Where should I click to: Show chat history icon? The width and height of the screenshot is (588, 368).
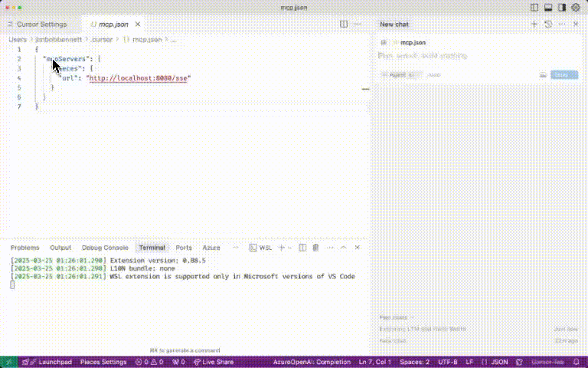click(x=548, y=24)
